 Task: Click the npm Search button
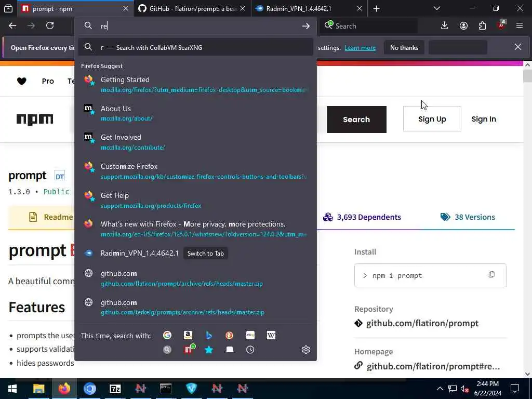(356, 119)
